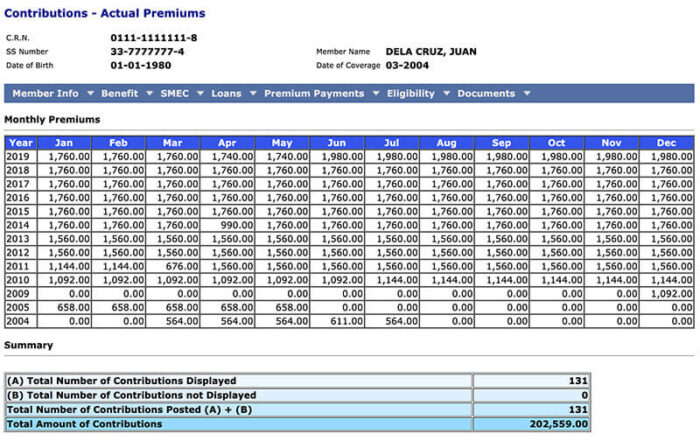This screenshot has height=441, width=700.
Task: Click the 990.00 value in 2014 April
Action: [x=237, y=225]
